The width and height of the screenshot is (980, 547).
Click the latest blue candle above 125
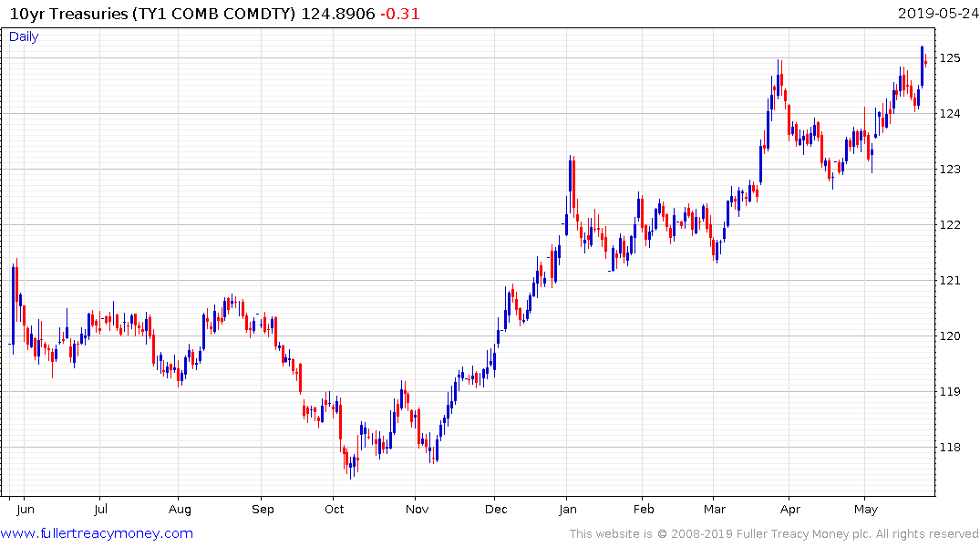coord(922,67)
